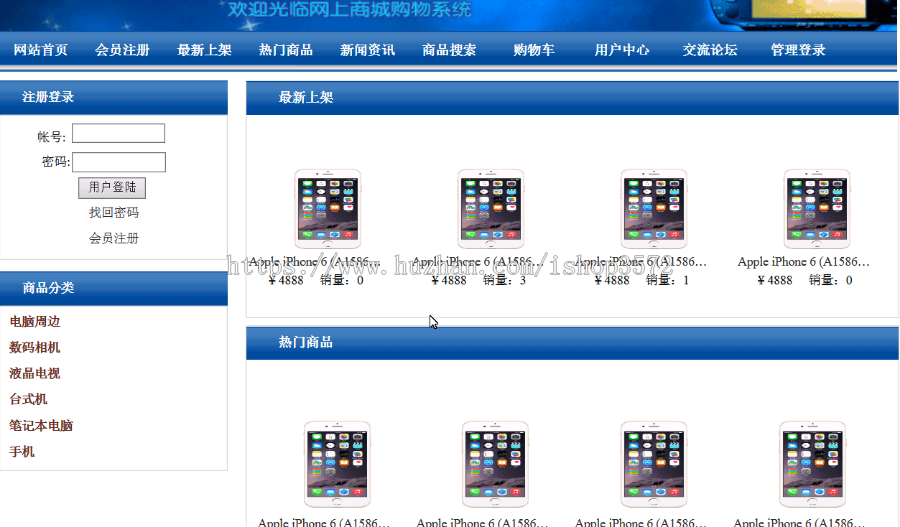This screenshot has height=527, width=900.
Task: Focus the 帐号 account input field
Action: (x=118, y=133)
